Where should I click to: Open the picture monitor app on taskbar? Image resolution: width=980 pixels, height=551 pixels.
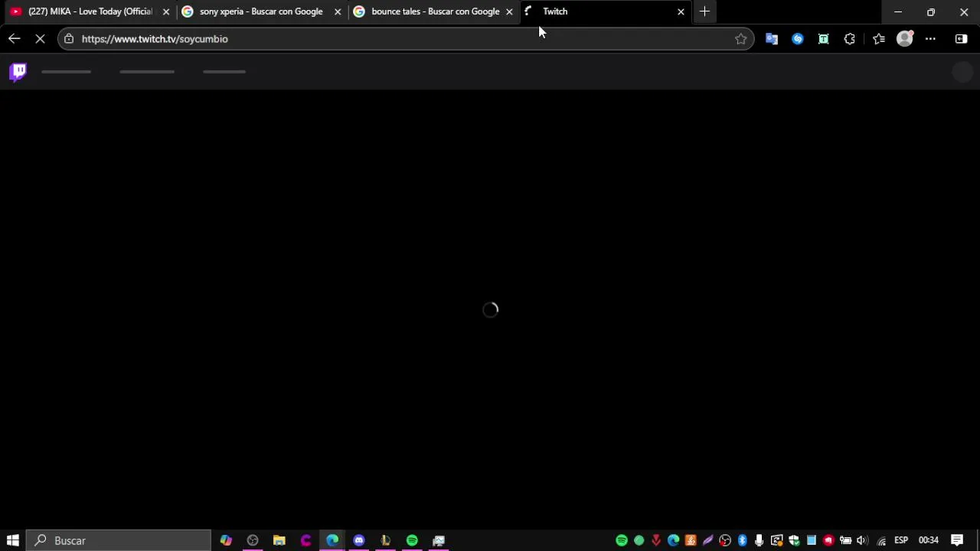point(439,540)
